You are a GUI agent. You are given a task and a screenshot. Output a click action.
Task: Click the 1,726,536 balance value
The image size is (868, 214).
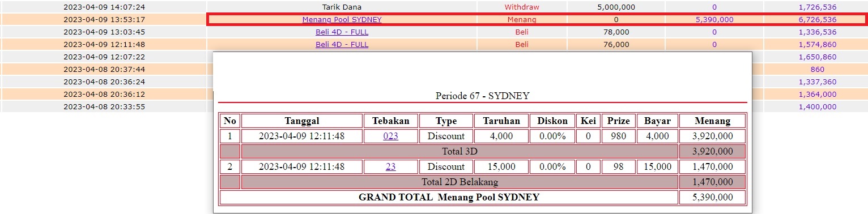[x=817, y=7]
